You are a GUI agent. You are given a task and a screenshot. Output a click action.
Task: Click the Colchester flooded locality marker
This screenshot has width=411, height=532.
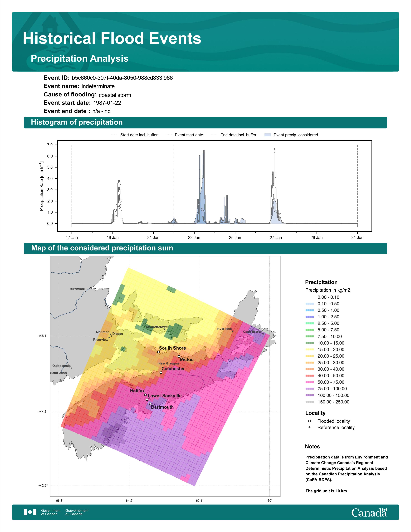161,373
